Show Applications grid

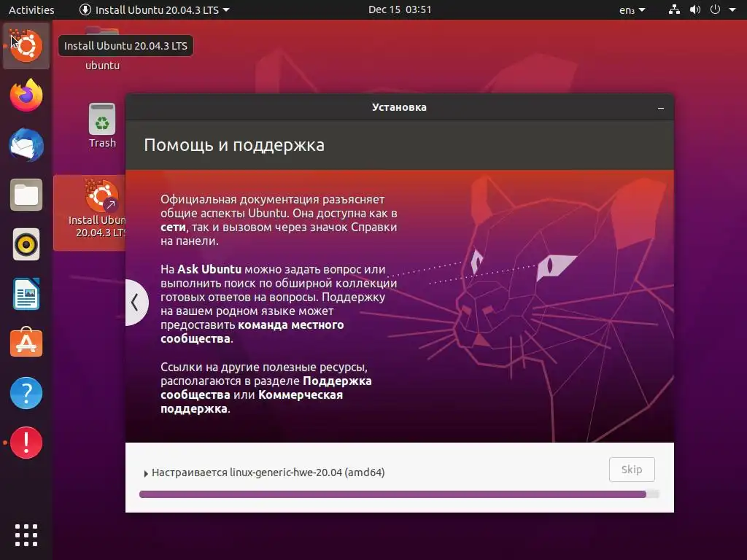click(26, 535)
